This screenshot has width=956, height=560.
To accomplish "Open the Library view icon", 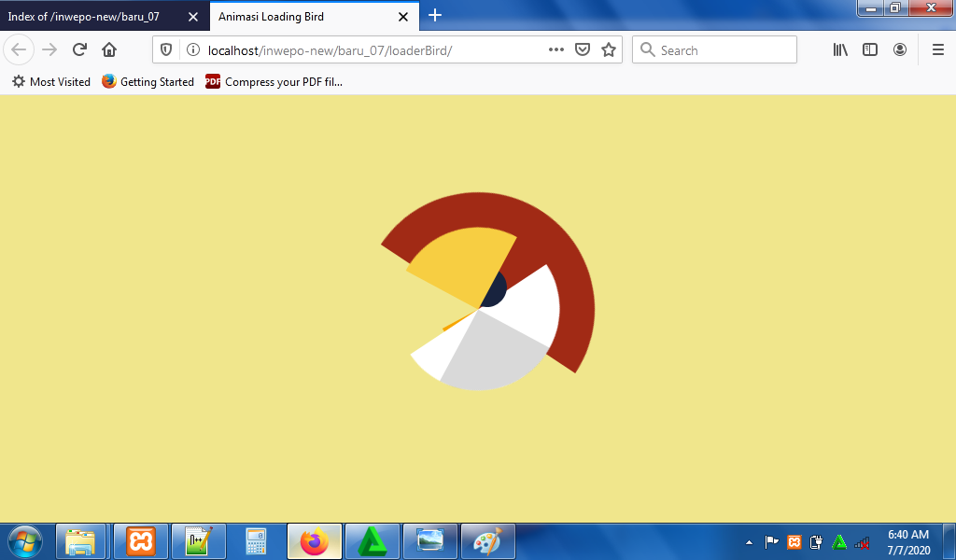I will click(840, 50).
